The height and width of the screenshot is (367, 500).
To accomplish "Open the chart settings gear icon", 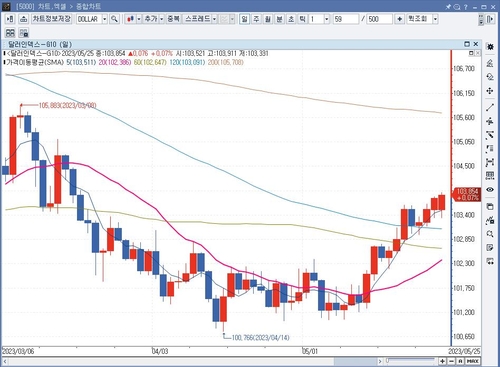I will click(x=490, y=47).
